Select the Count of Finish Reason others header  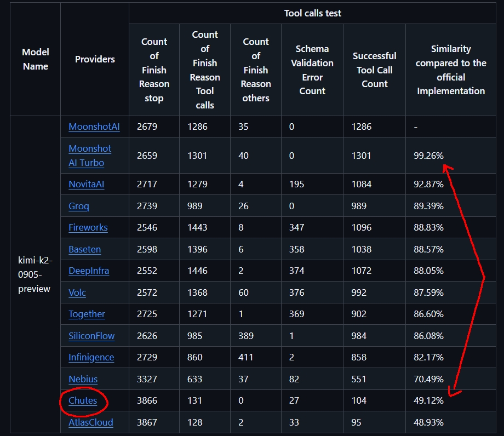pyautogui.click(x=256, y=70)
